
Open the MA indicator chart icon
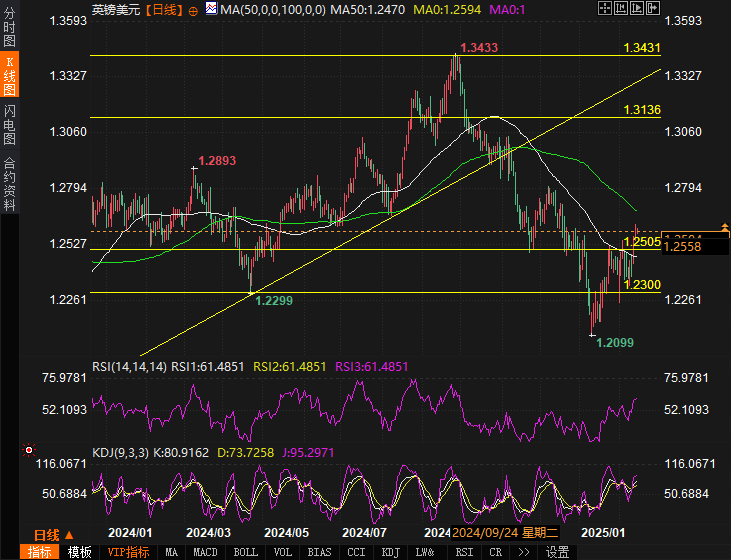click(211, 9)
